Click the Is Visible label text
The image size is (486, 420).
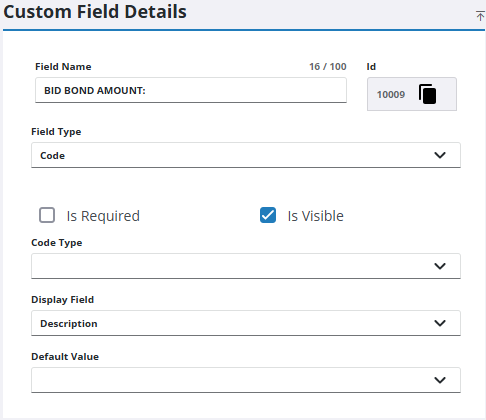point(315,216)
